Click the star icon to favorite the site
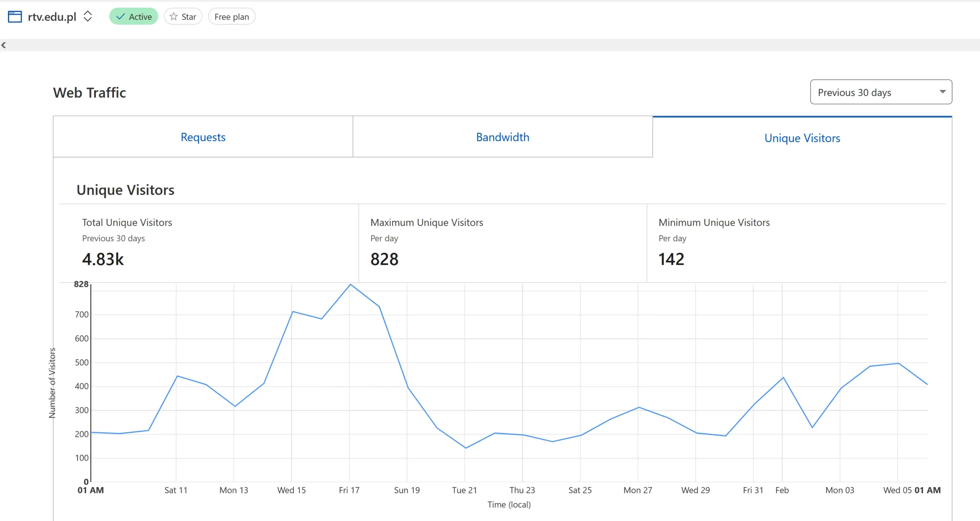980x521 pixels. pos(174,16)
